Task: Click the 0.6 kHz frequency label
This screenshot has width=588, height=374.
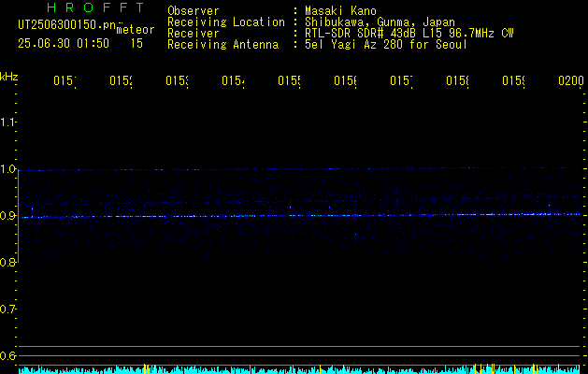Action: pyautogui.click(x=8, y=355)
